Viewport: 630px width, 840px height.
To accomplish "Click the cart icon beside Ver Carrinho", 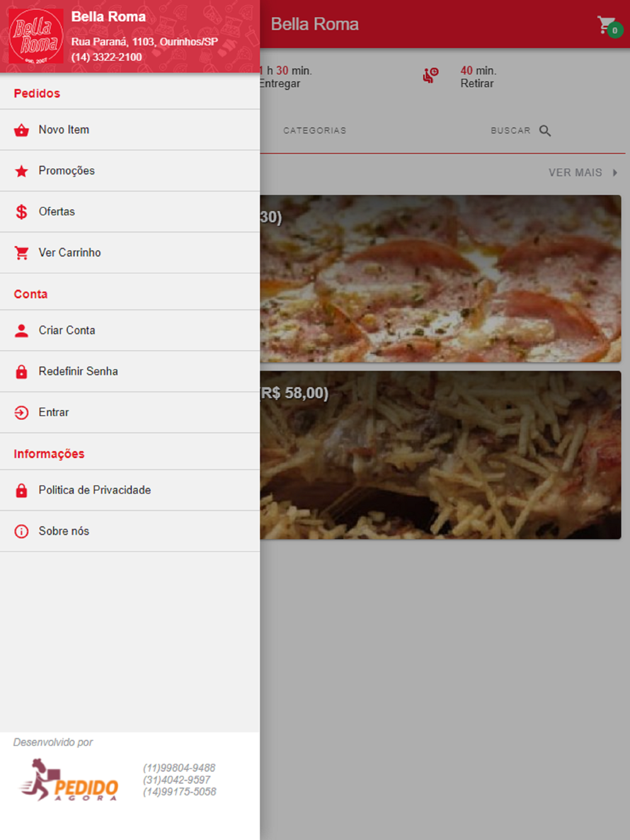I will (x=21, y=253).
